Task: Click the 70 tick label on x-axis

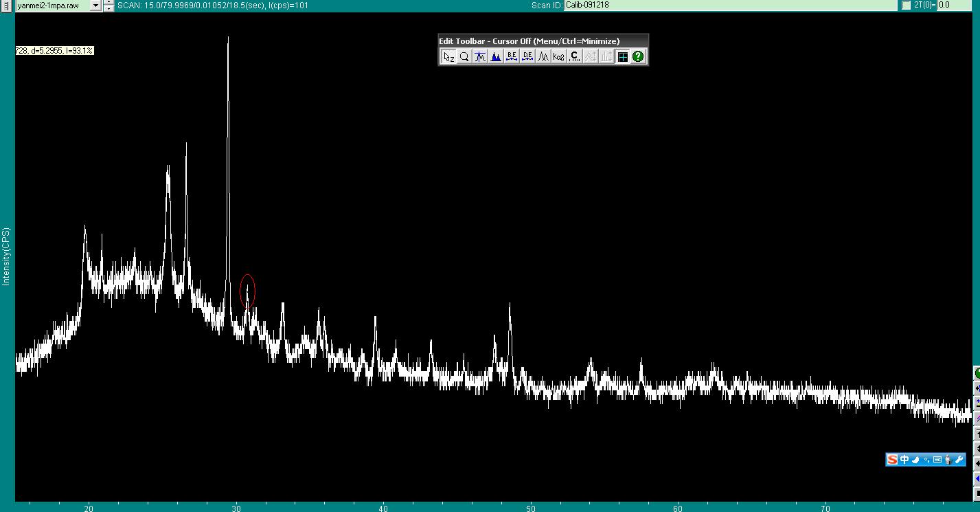Action: (x=825, y=509)
